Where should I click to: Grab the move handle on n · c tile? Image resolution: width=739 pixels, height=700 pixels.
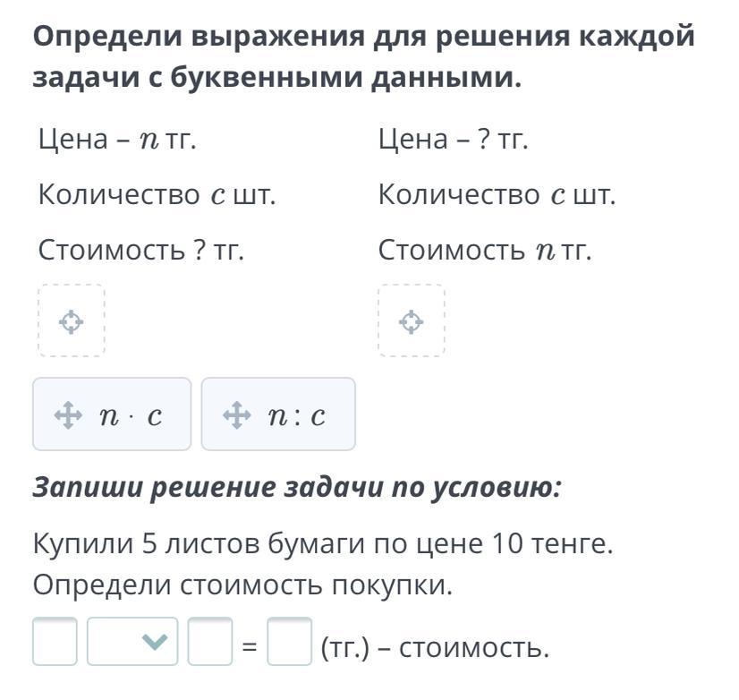point(68,414)
